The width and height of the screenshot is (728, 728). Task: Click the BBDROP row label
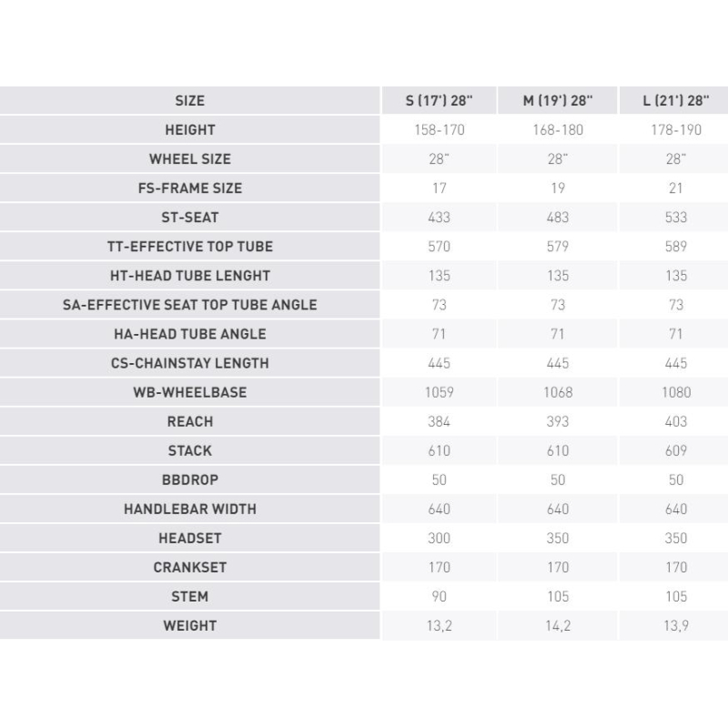[190, 480]
